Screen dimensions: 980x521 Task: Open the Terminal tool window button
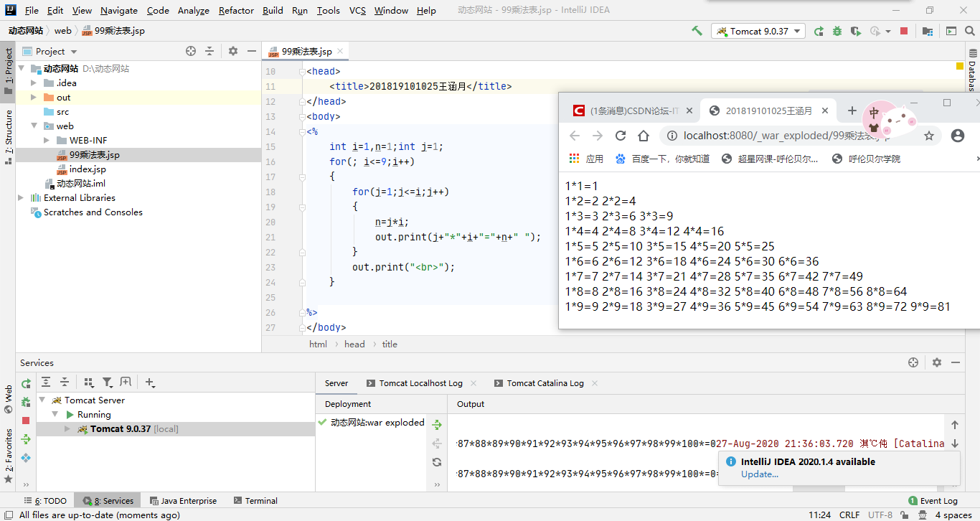tap(255, 501)
